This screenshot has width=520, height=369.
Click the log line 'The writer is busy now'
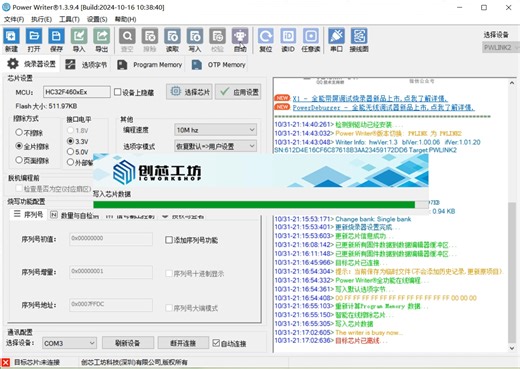(339, 332)
